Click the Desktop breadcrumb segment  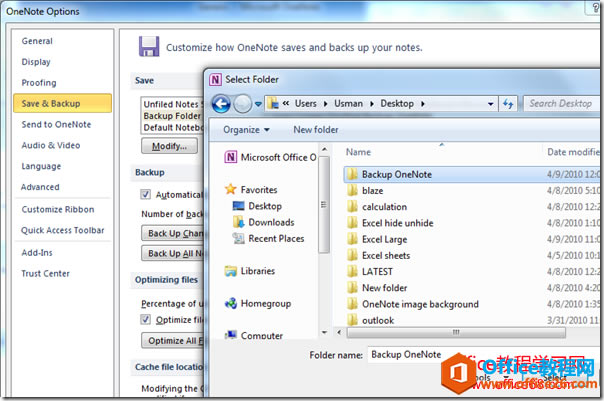click(397, 104)
